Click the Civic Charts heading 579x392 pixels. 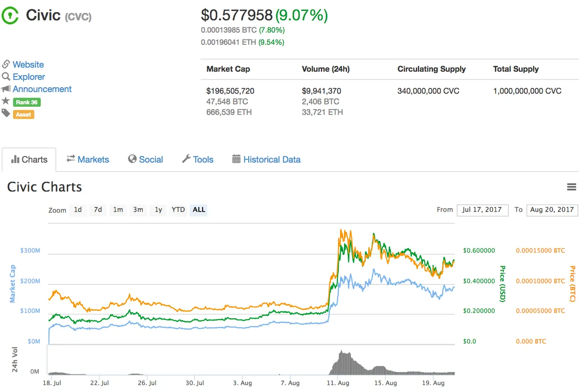pyautogui.click(x=44, y=187)
